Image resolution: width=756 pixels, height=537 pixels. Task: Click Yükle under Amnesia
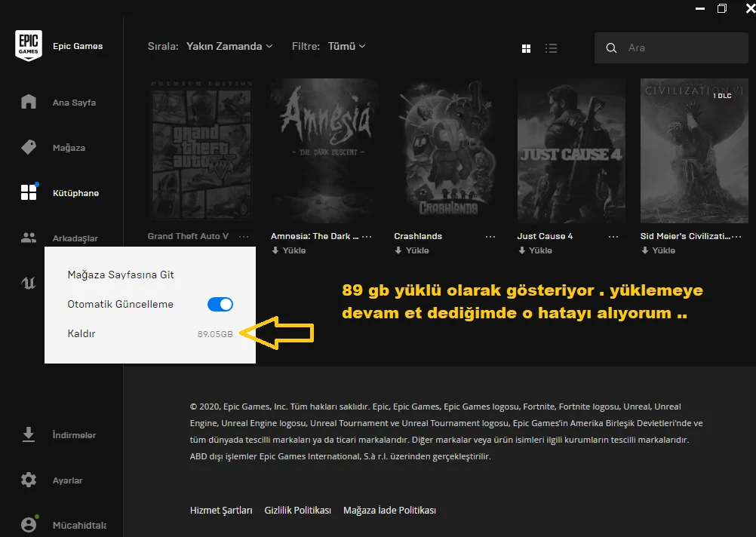click(294, 250)
